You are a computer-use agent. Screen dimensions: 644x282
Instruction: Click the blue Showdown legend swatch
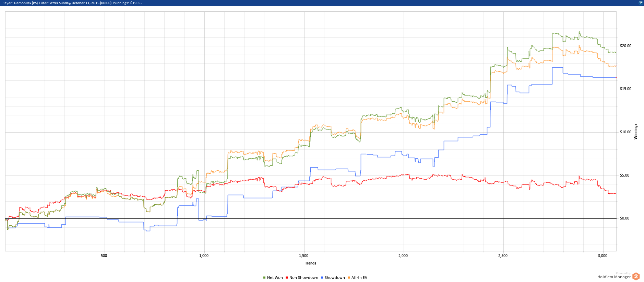tap(322, 278)
